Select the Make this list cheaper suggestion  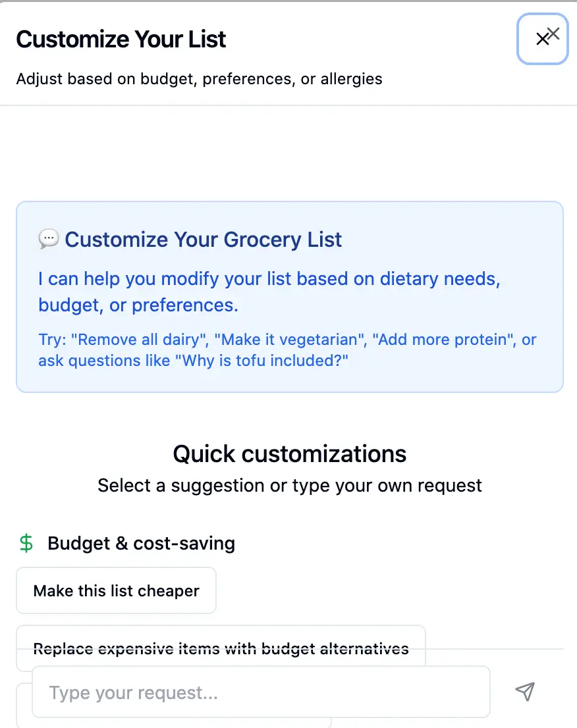click(116, 590)
